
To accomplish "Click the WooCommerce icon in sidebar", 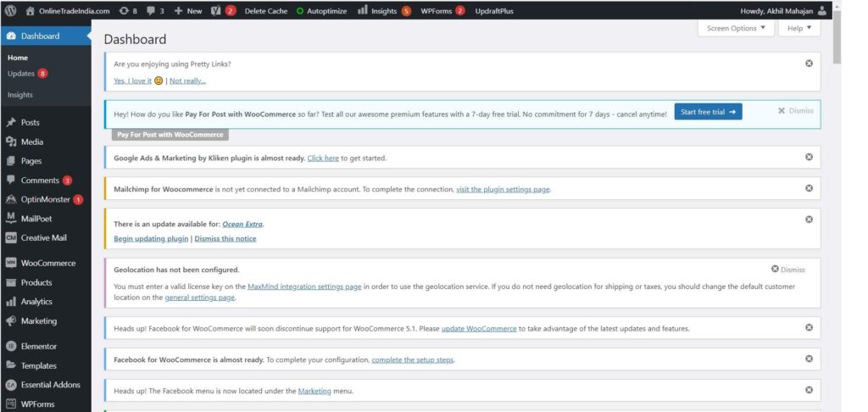I will click(x=11, y=263).
